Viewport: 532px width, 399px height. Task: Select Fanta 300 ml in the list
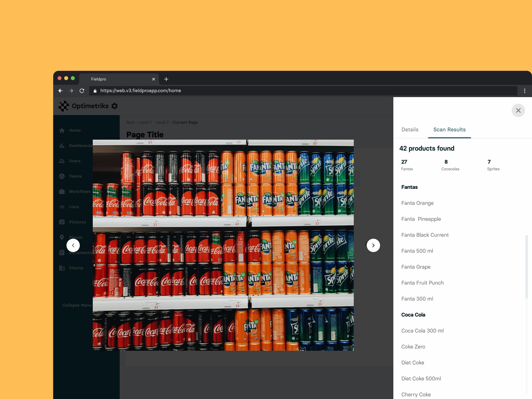click(417, 299)
